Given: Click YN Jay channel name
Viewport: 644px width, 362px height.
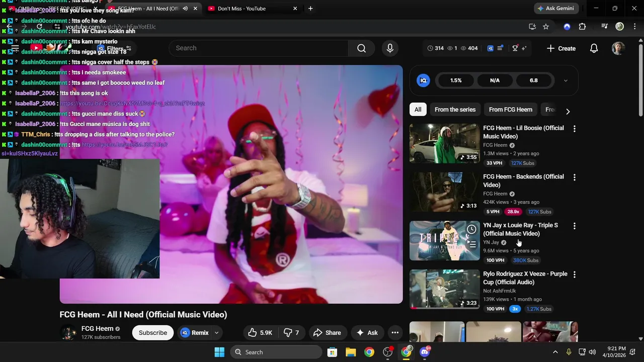Looking at the screenshot, I should 491,242.
